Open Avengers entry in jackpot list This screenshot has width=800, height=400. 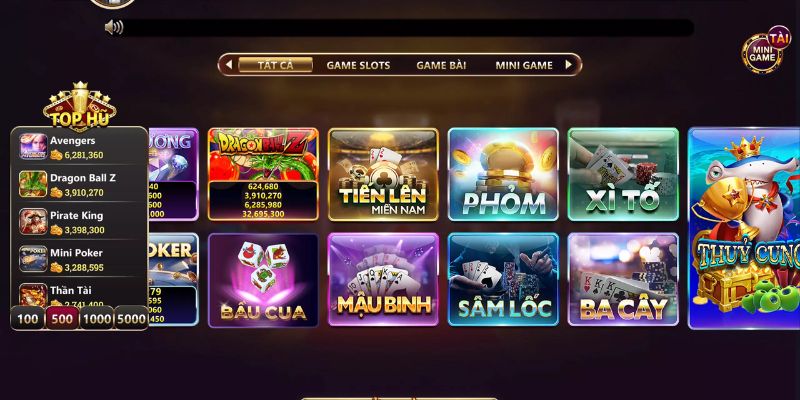[79, 147]
